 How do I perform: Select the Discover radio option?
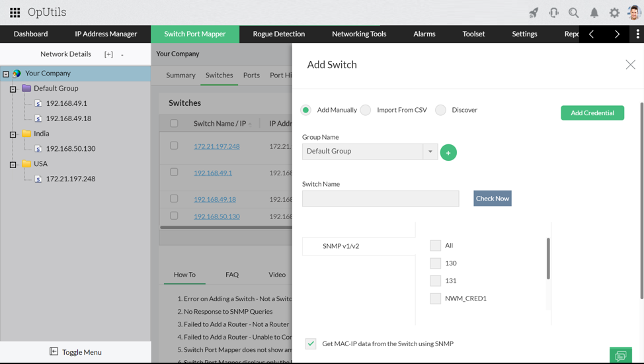pyautogui.click(x=441, y=111)
